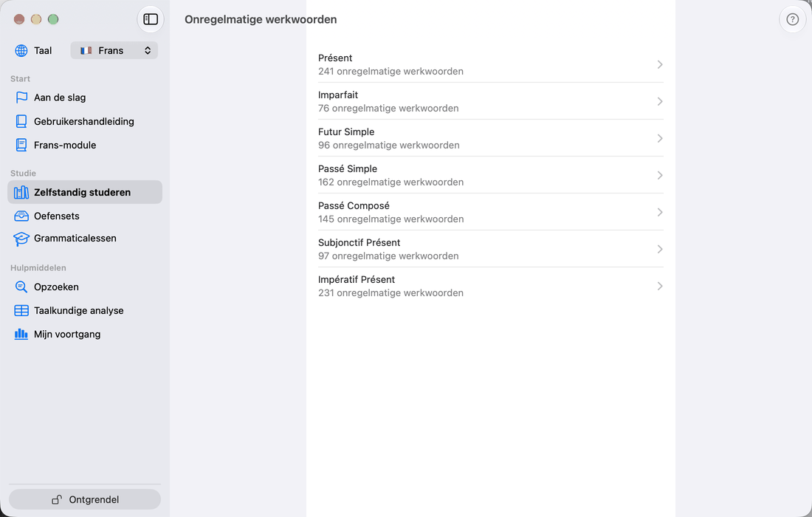Expand the Présent chevron arrow
Image resolution: width=812 pixels, height=517 pixels.
[x=660, y=64]
